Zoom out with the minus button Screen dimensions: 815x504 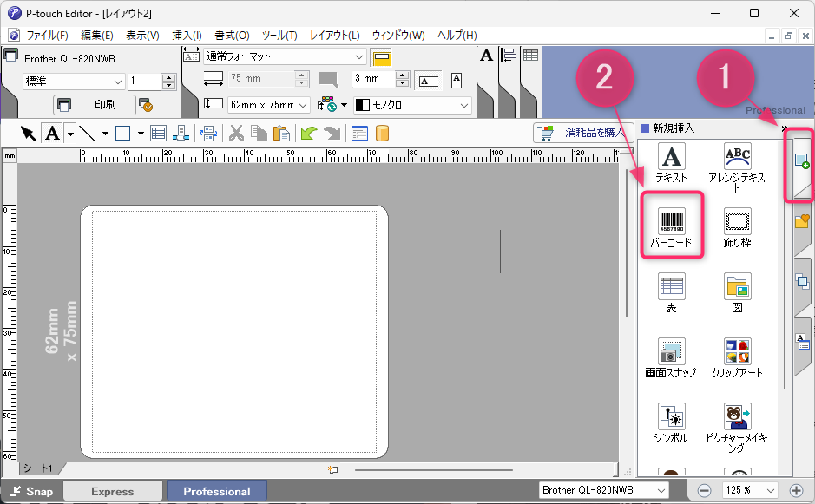[704, 490]
